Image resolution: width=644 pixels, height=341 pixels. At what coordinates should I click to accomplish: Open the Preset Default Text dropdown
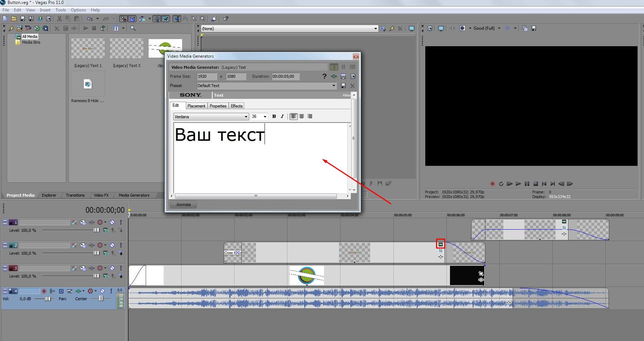pos(267,86)
